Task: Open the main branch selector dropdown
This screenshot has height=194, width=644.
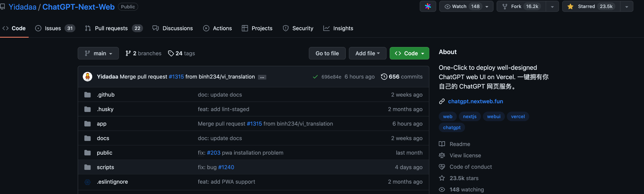Action: [x=98, y=53]
